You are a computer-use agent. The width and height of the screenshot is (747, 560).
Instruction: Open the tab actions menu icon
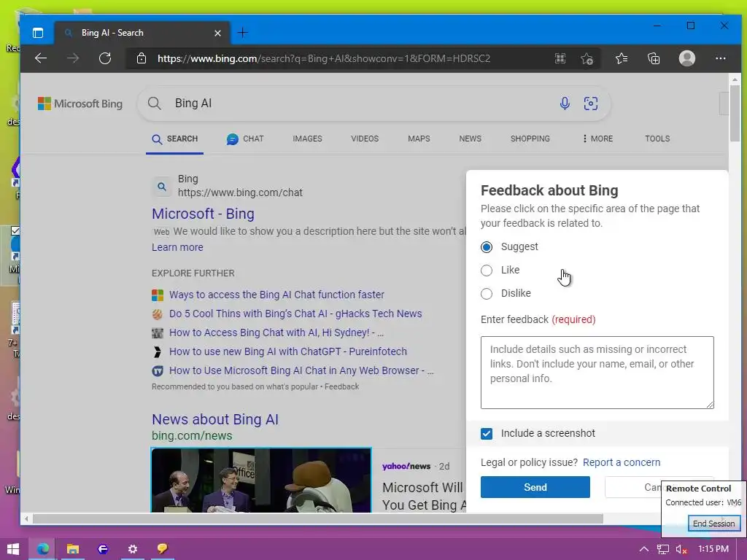coord(38,33)
